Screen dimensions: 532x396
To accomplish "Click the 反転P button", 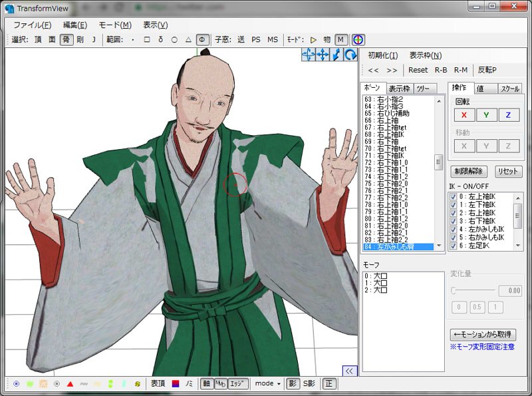I will click(x=487, y=71).
